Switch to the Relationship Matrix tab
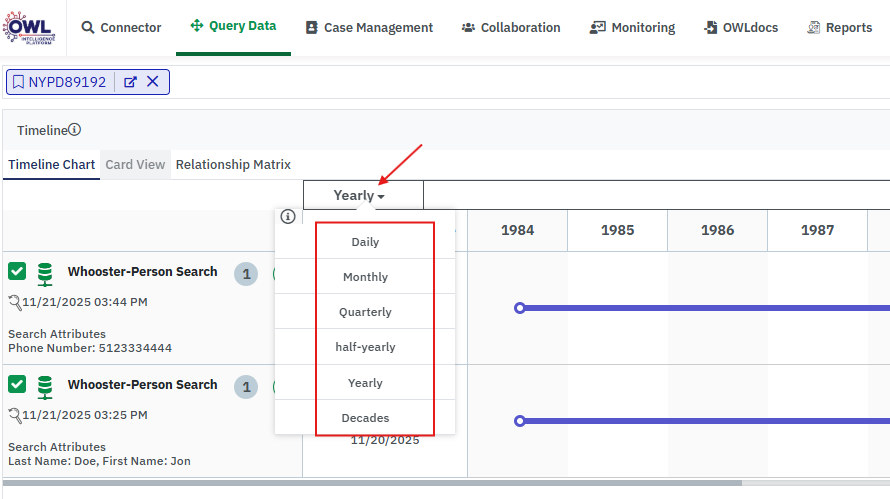 [233, 164]
